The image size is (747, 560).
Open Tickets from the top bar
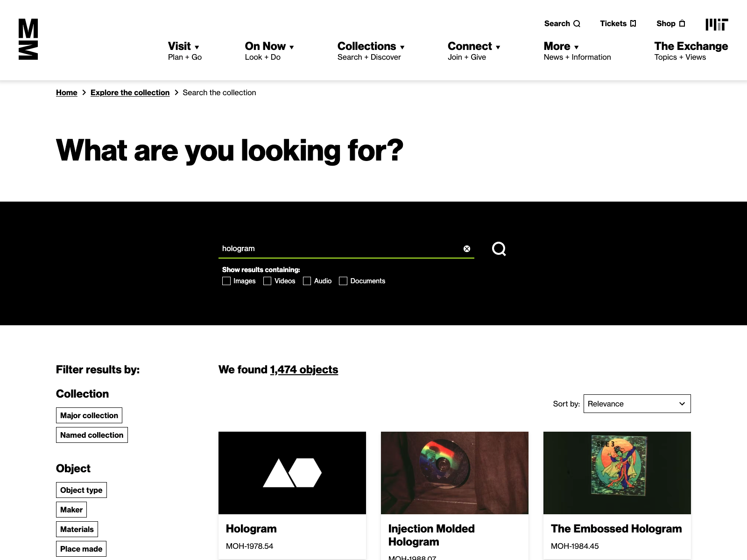coord(618,24)
